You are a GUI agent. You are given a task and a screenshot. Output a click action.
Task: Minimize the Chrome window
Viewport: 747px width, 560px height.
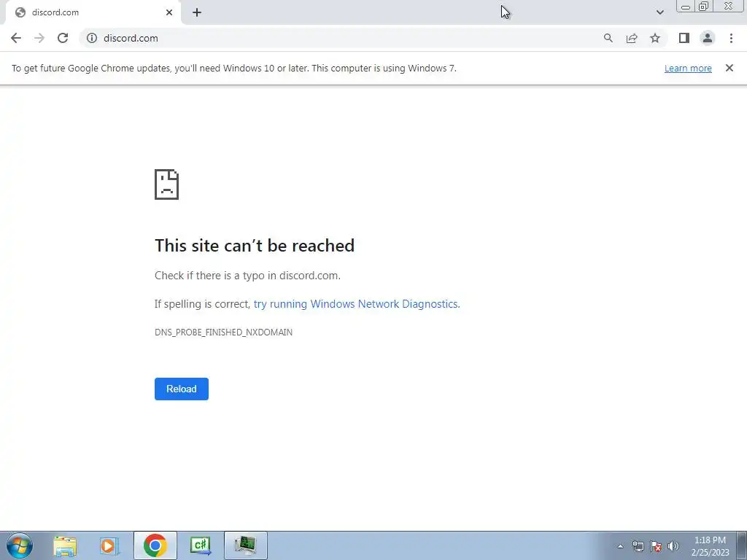[x=686, y=7]
